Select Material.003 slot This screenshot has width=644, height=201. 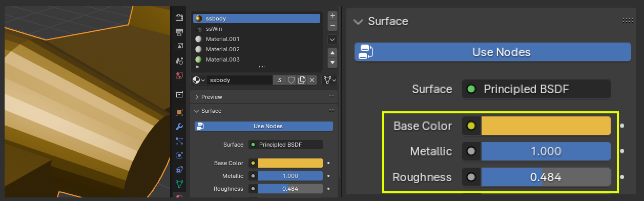[x=257, y=59]
